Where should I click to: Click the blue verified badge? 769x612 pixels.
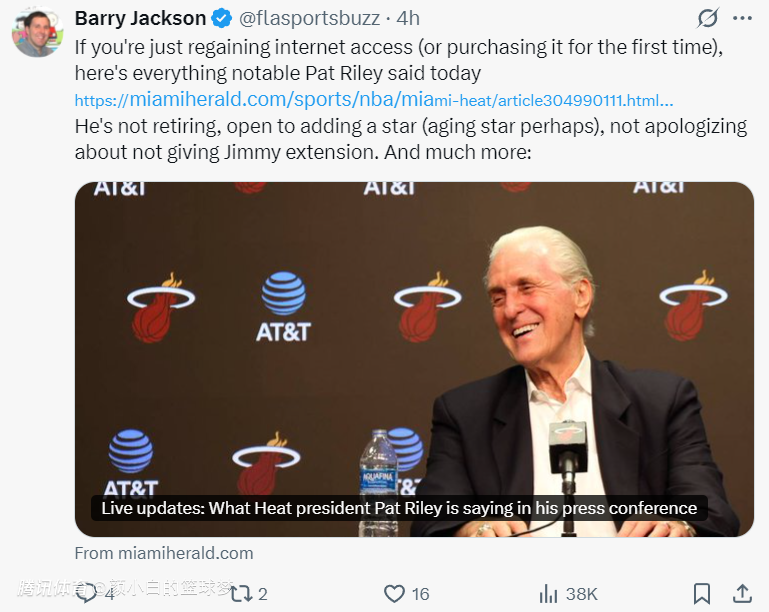221,19
